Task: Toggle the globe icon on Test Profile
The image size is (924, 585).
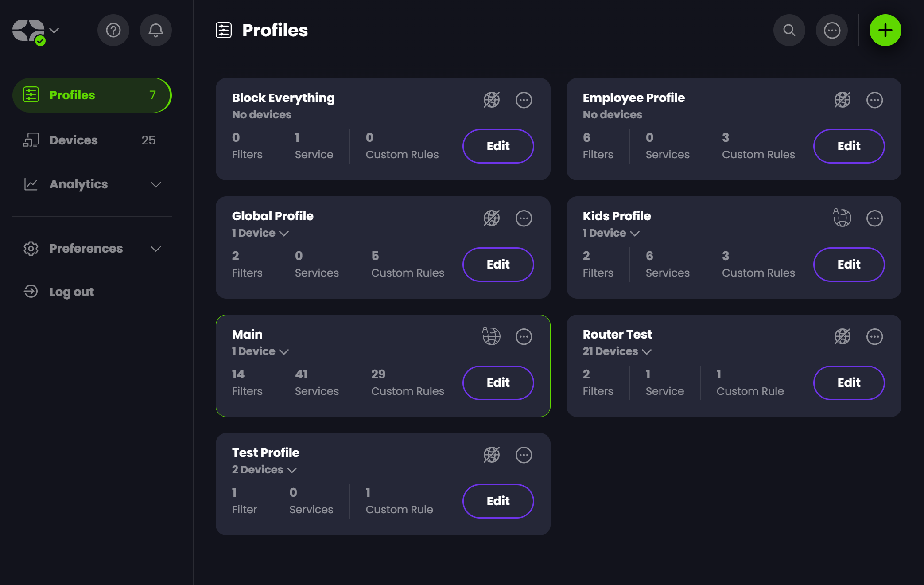Action: point(492,455)
